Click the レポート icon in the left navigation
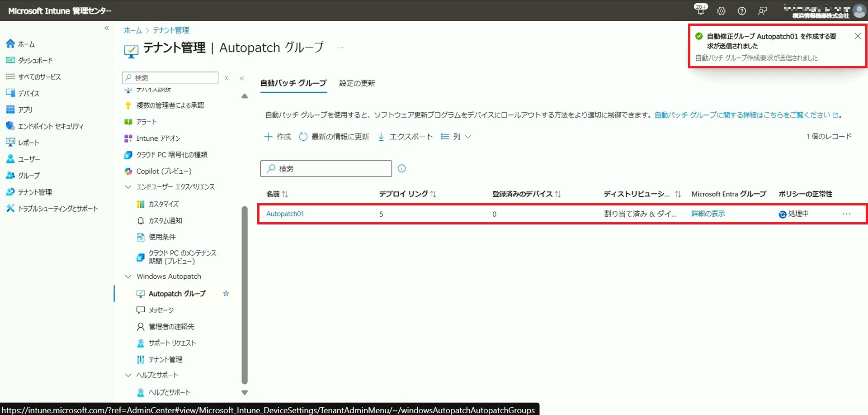Screen dimensions: 868x415 point(10,143)
